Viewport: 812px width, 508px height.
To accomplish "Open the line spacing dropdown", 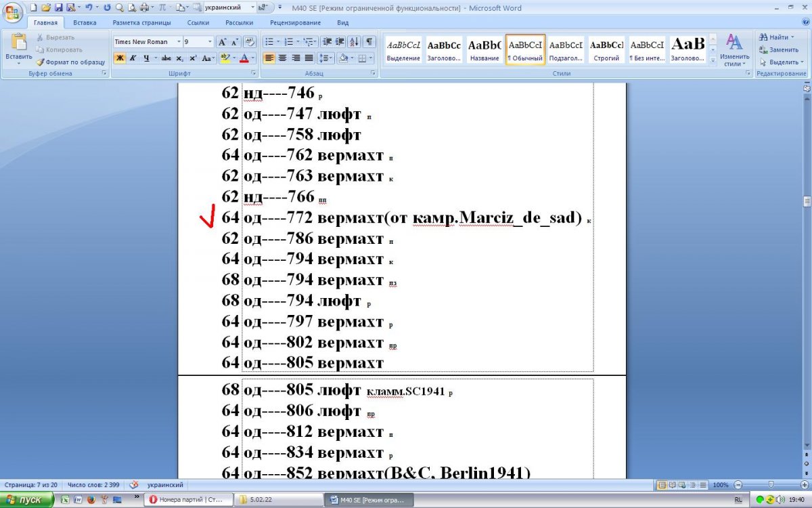I will (325, 58).
